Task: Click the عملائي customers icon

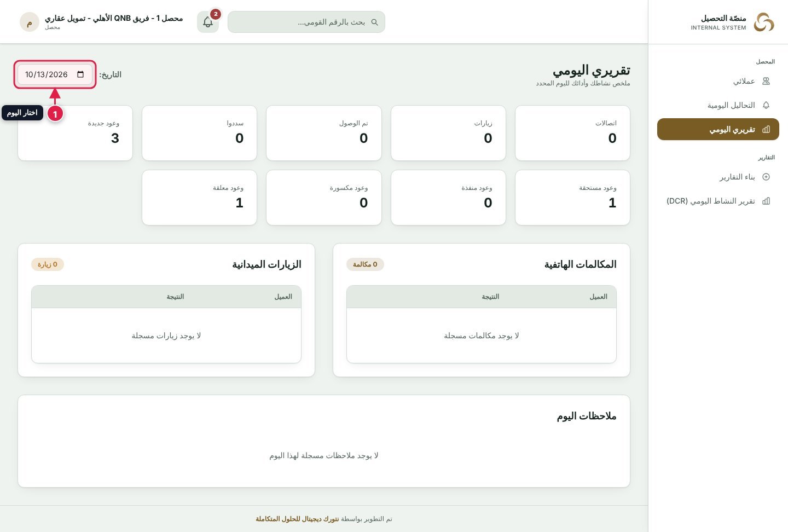Action: (x=766, y=81)
